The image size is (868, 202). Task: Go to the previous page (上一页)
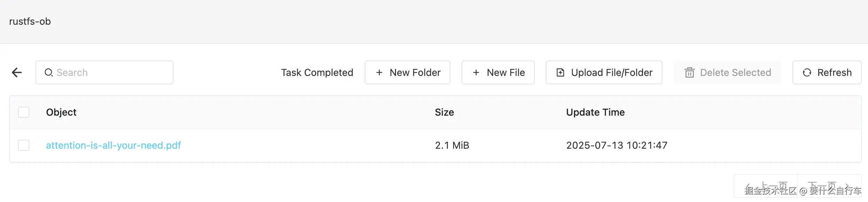pyautogui.click(x=766, y=187)
